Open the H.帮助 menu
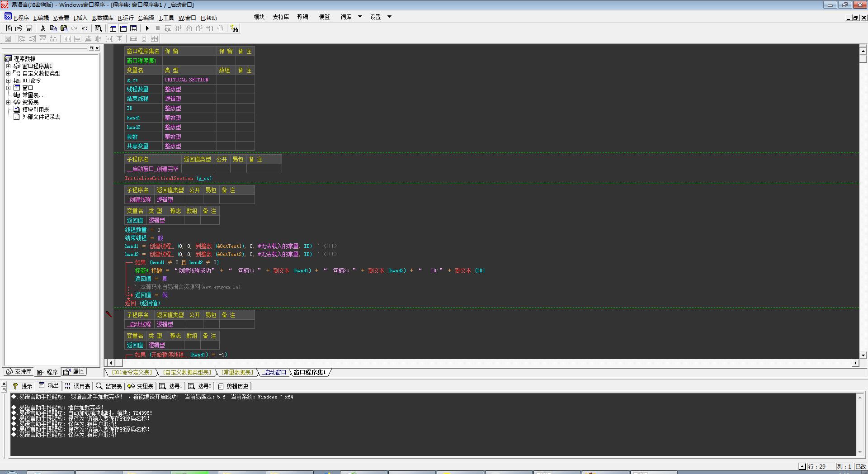This screenshot has height=474, width=868. (208, 18)
